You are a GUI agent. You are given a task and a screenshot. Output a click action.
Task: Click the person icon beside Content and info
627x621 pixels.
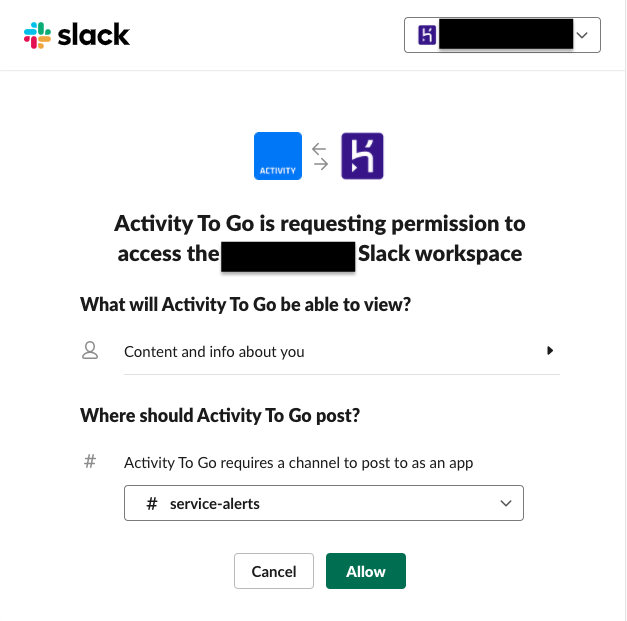90,350
